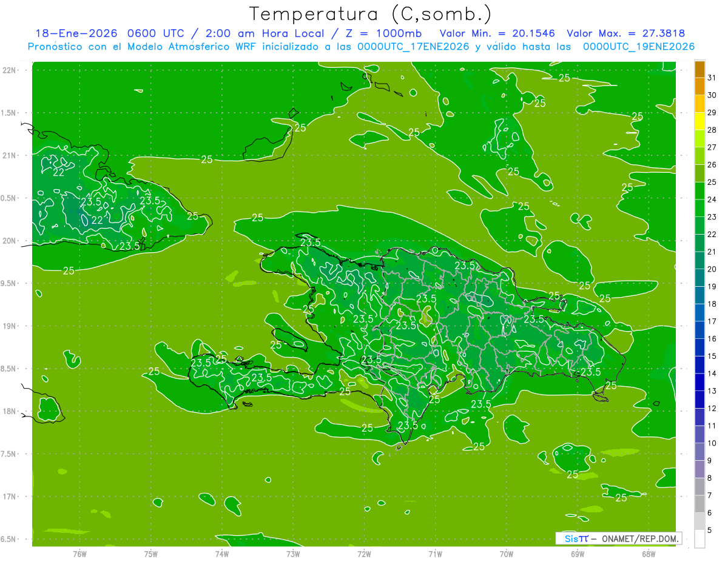Click the '0000UTC_19ENE2026' valid-until time
The height and width of the screenshot is (562, 728).
click(638, 47)
